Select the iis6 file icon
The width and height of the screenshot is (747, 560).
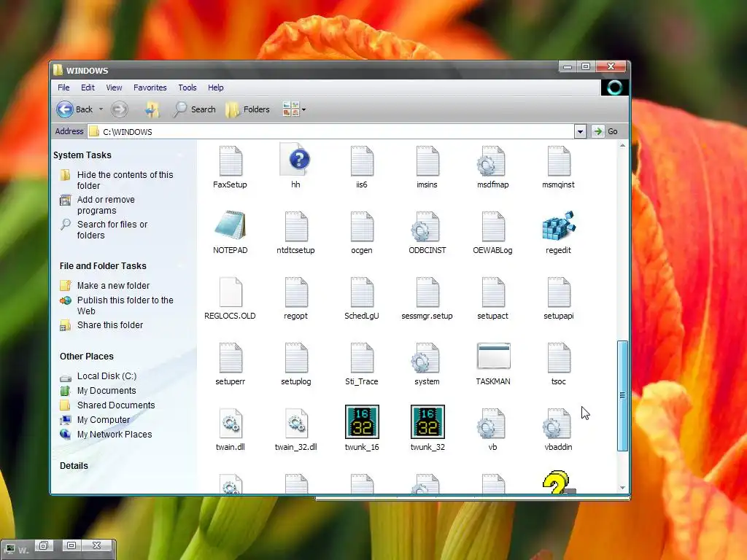(x=362, y=161)
